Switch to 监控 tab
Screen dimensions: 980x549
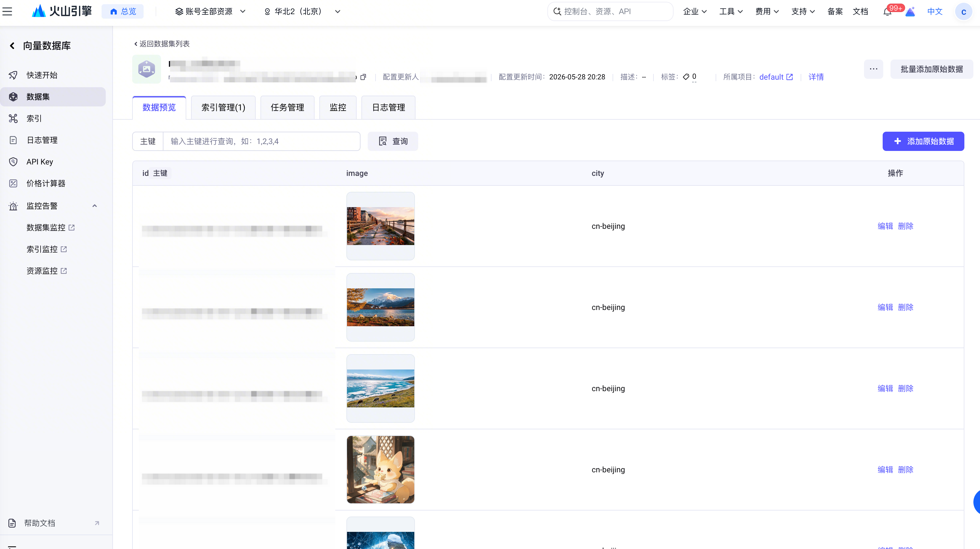click(338, 107)
